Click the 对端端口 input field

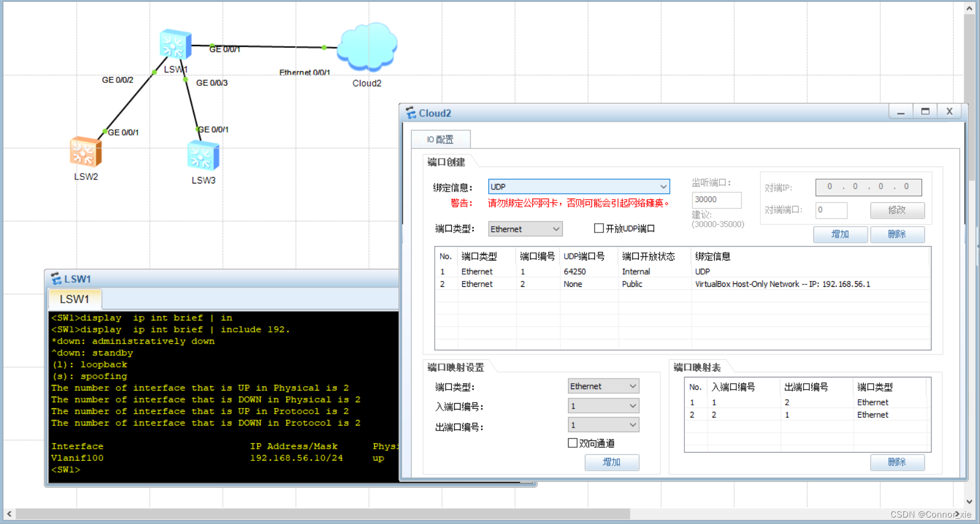[x=831, y=210]
